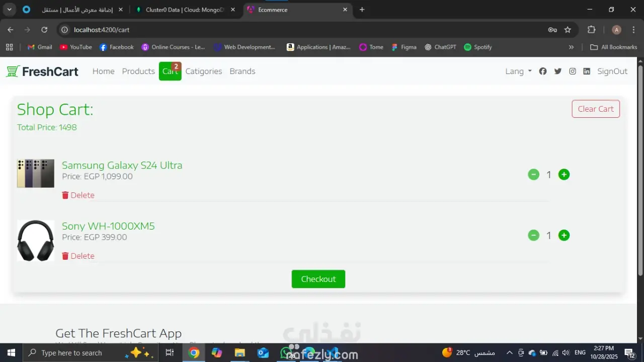
Task: Open the ChatGPT bookmark
Action: coord(440,47)
